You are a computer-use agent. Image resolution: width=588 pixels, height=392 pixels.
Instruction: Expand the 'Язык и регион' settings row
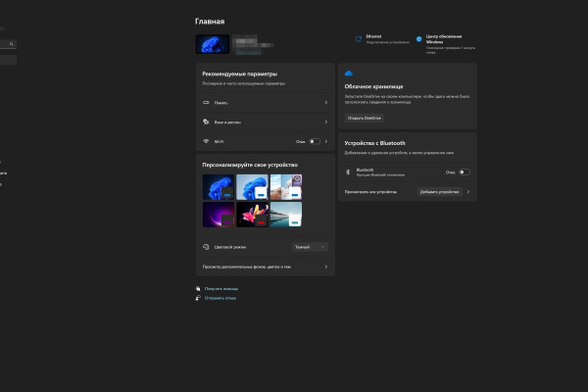265,122
